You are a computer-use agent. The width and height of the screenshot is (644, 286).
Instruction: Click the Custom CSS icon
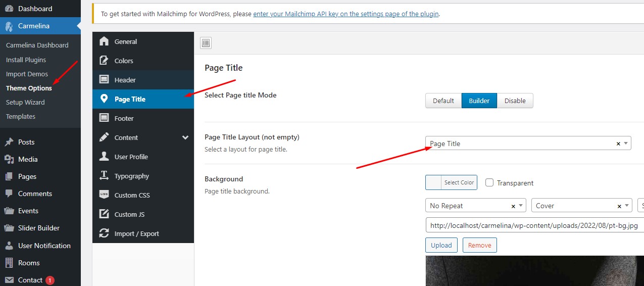point(104,195)
